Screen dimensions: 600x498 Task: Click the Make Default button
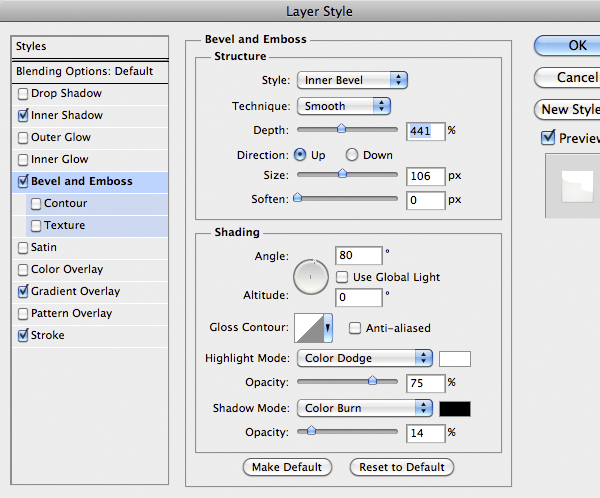[x=287, y=467]
